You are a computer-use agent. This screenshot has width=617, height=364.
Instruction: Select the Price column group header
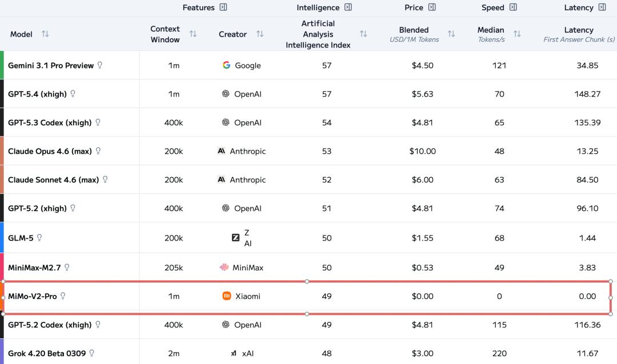414,7
